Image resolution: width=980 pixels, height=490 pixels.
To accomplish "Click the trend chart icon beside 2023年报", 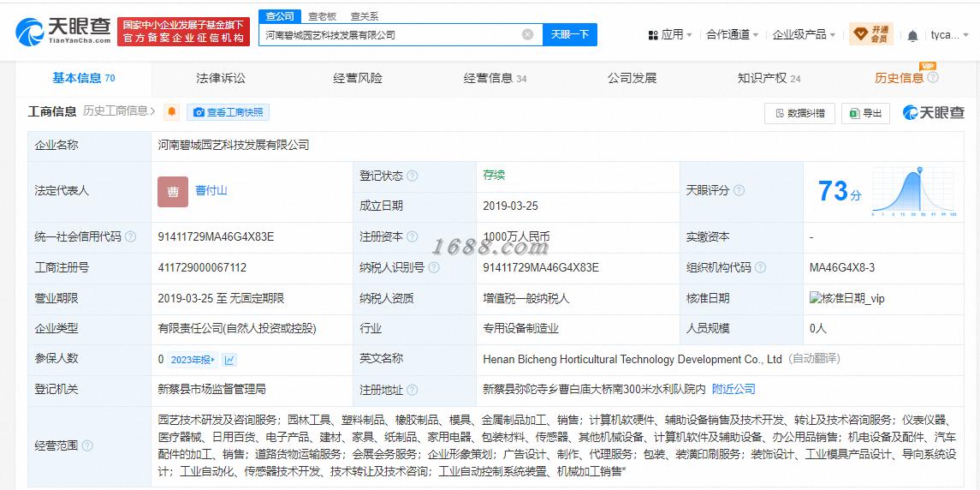I will [229, 360].
